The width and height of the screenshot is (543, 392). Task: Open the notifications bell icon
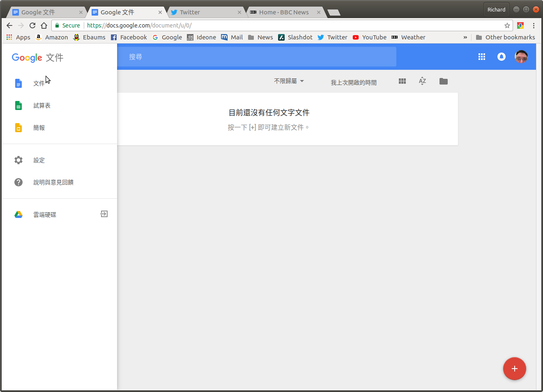click(x=502, y=57)
